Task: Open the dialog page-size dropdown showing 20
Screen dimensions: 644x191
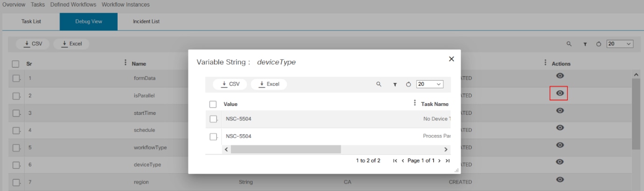Action: pyautogui.click(x=430, y=85)
